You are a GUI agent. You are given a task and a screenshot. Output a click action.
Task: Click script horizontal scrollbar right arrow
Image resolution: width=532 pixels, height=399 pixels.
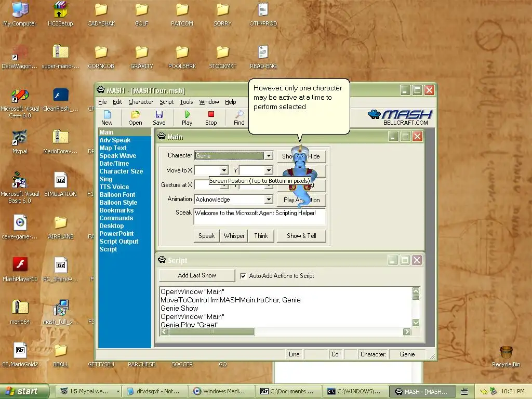point(407,332)
